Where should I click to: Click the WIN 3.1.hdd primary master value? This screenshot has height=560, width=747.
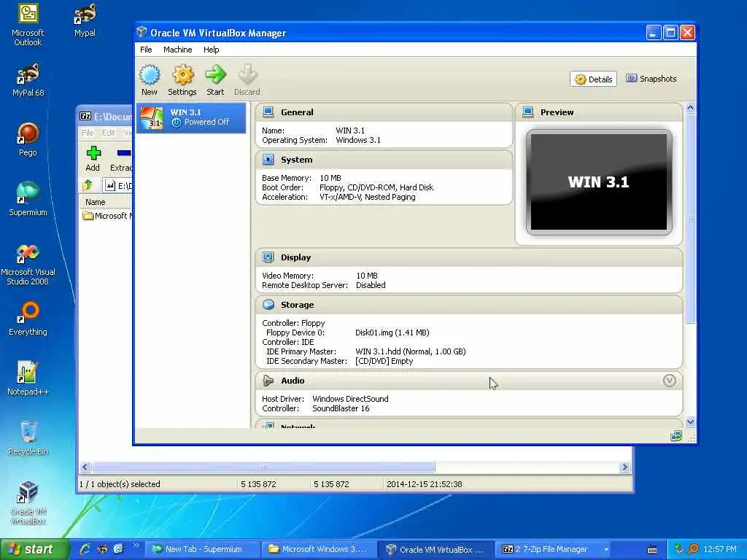[411, 351]
